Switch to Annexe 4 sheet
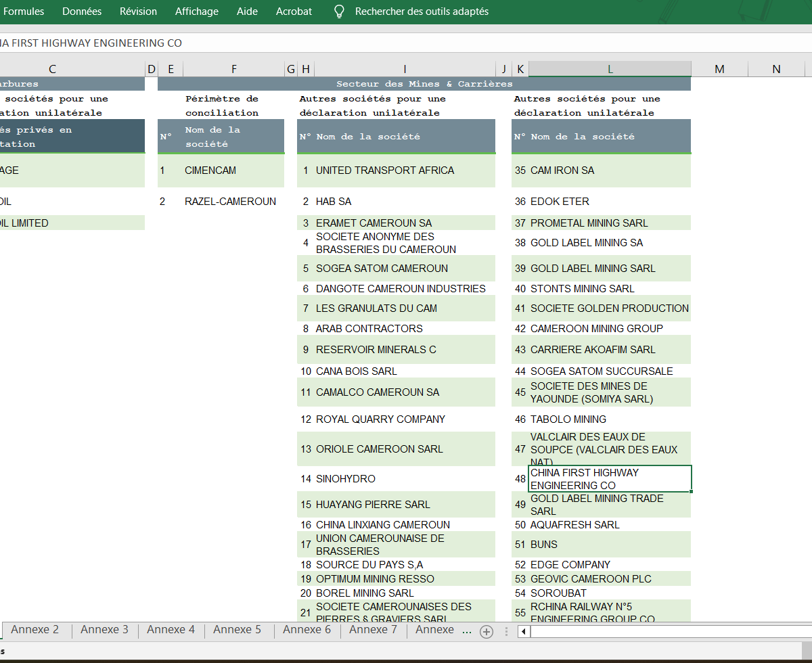The width and height of the screenshot is (812, 663). pos(171,630)
